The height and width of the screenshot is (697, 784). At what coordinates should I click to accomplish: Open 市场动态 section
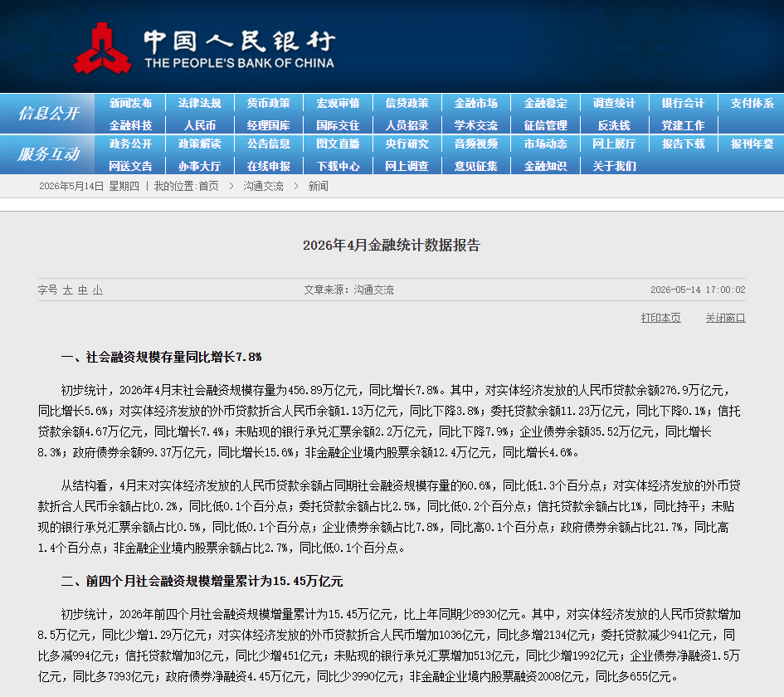coord(546,144)
